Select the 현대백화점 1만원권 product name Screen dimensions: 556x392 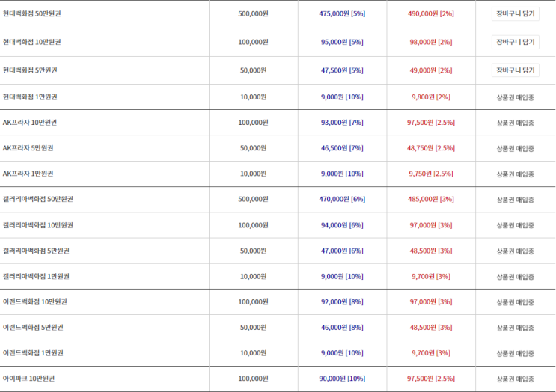(30, 97)
